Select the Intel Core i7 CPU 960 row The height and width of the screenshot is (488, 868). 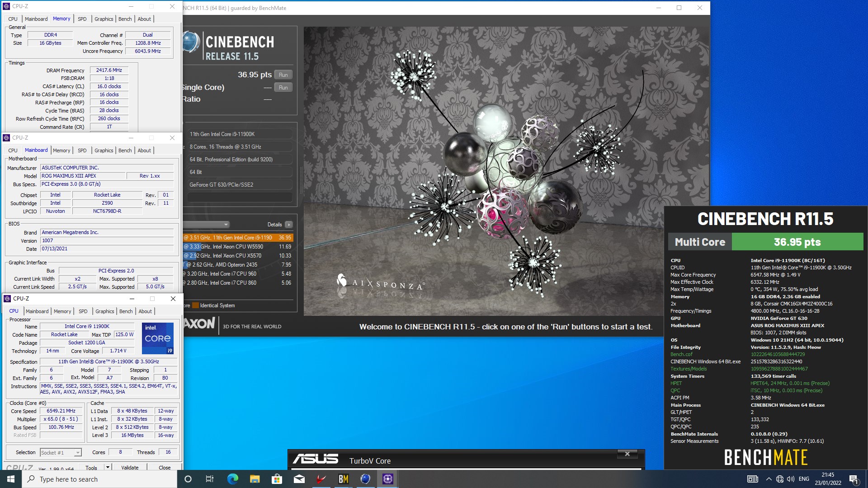coord(238,274)
